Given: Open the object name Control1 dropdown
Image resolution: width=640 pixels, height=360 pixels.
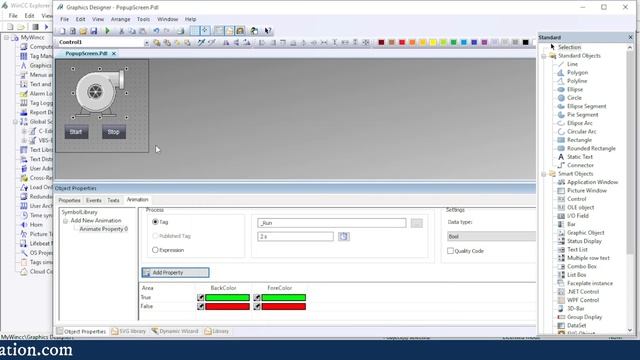Looking at the screenshot, I should point(147,42).
